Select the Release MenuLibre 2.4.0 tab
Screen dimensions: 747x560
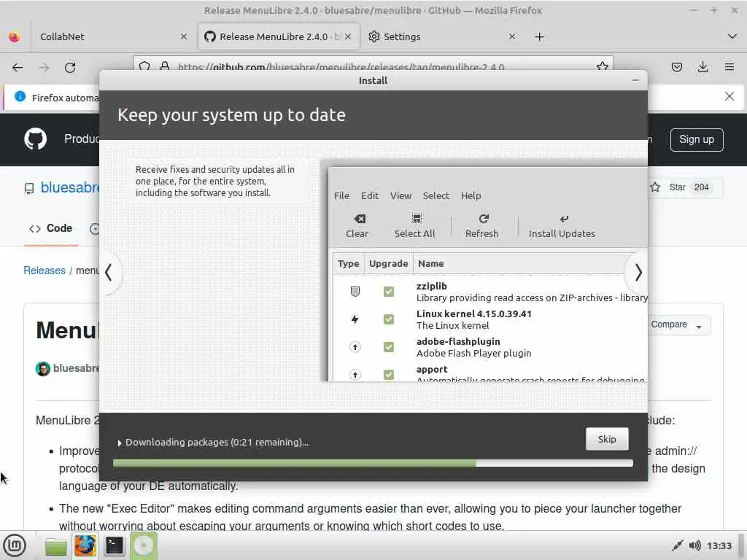[279, 36]
